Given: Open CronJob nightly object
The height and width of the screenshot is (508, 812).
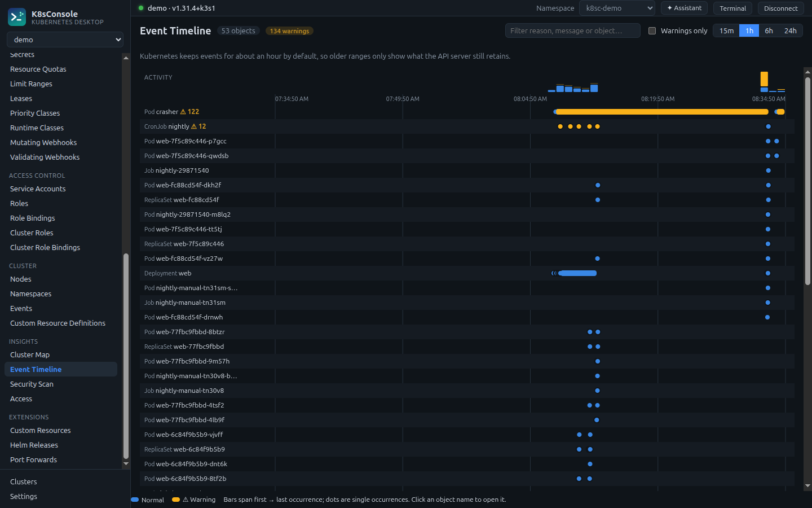Looking at the screenshot, I should [179, 126].
